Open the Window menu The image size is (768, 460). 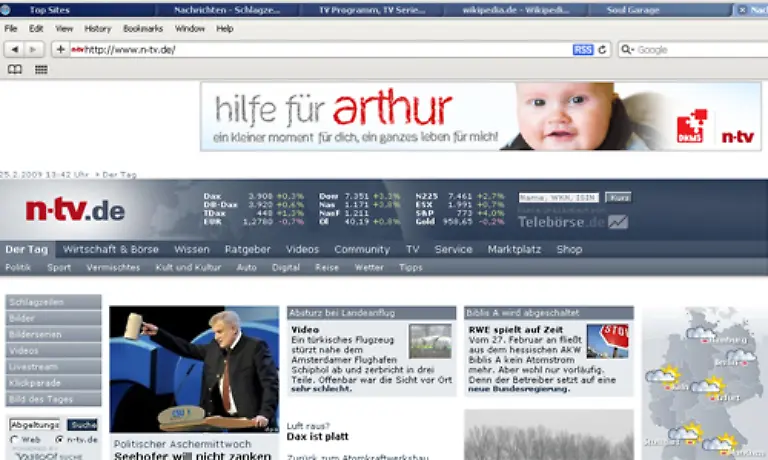coord(190,28)
